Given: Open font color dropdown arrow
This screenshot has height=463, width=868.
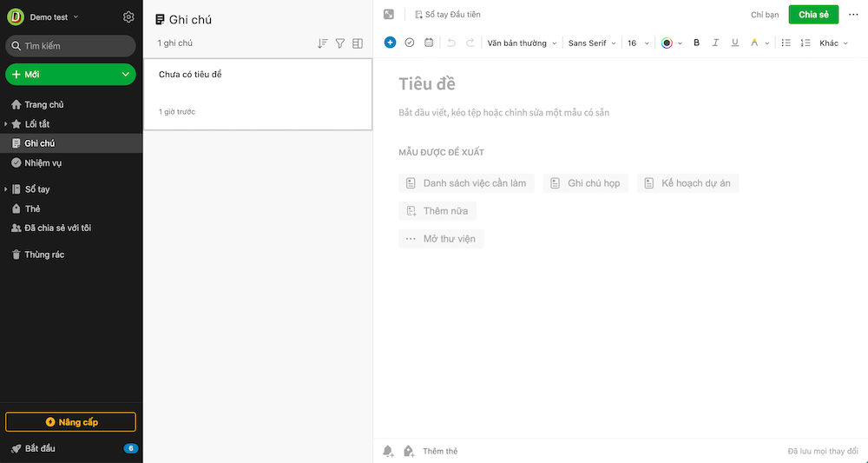Looking at the screenshot, I should pyautogui.click(x=681, y=43).
